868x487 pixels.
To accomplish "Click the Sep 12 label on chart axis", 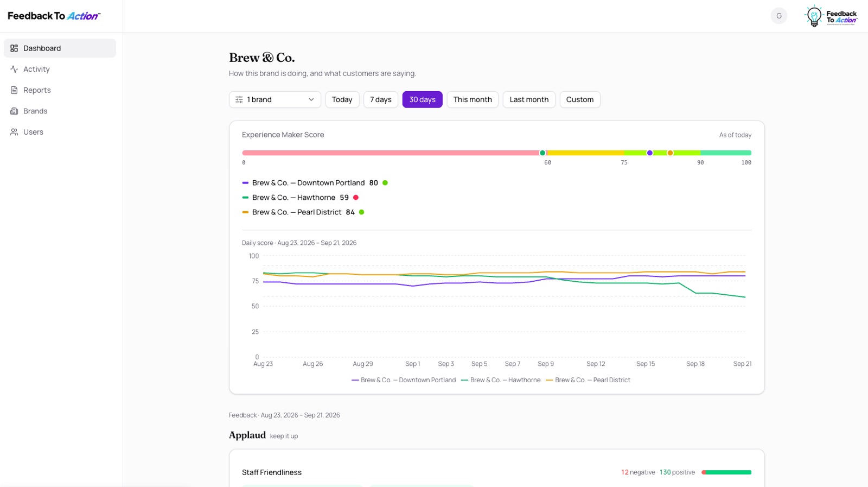I will click(596, 364).
